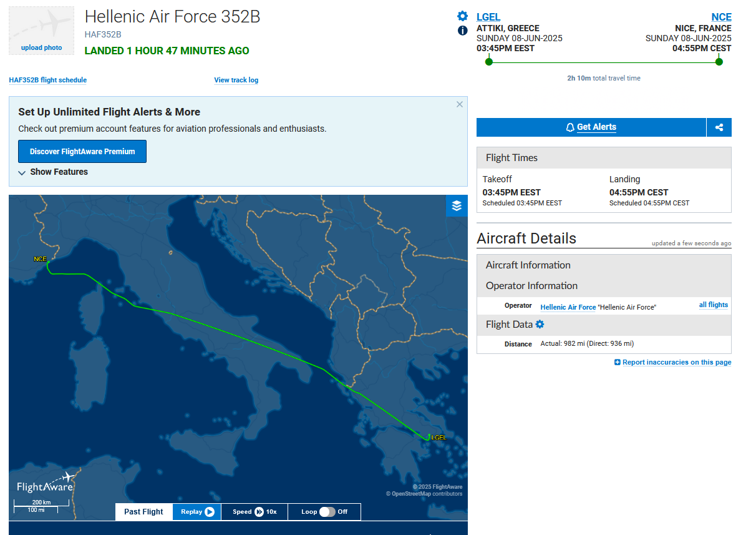The image size is (756, 535).
Task: Click the LGEL marker on the map
Action: (439, 438)
